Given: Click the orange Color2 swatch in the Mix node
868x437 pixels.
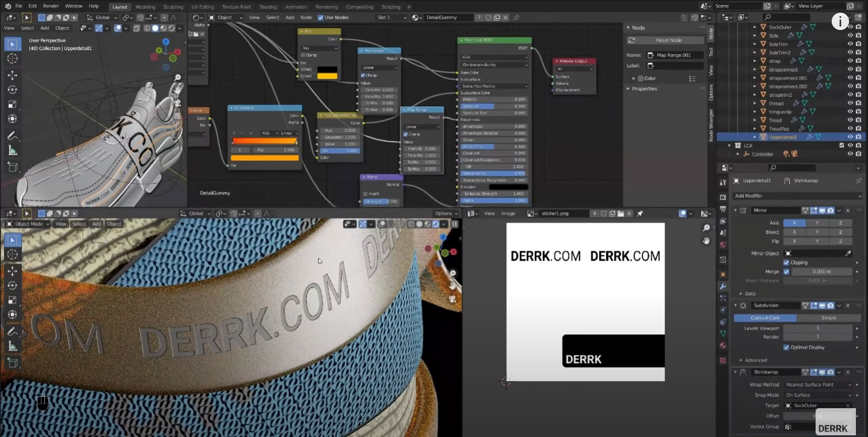Looking at the screenshot, I should 326,76.
